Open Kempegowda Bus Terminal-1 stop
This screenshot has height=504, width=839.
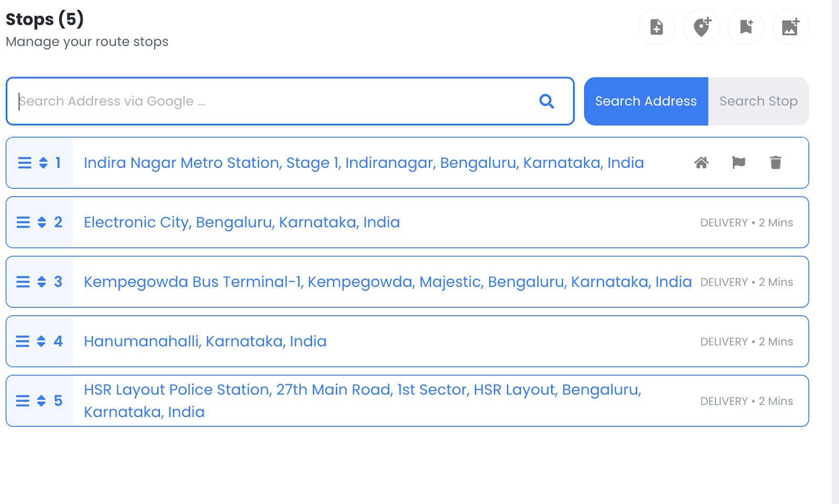(x=388, y=282)
